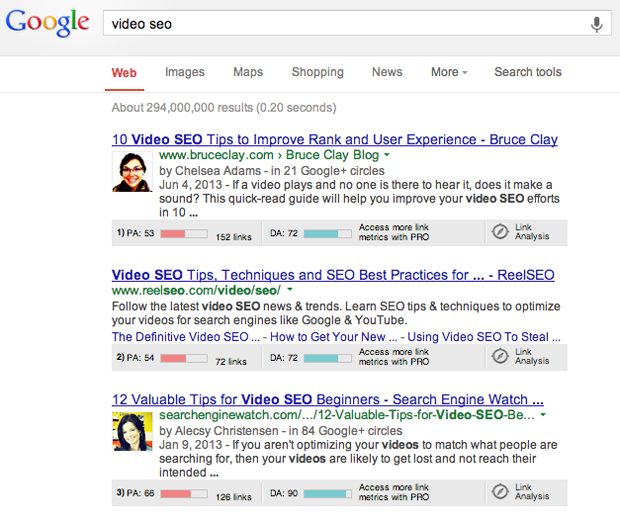Switch to the Images tab
The image size is (620, 523).
pyautogui.click(x=184, y=72)
